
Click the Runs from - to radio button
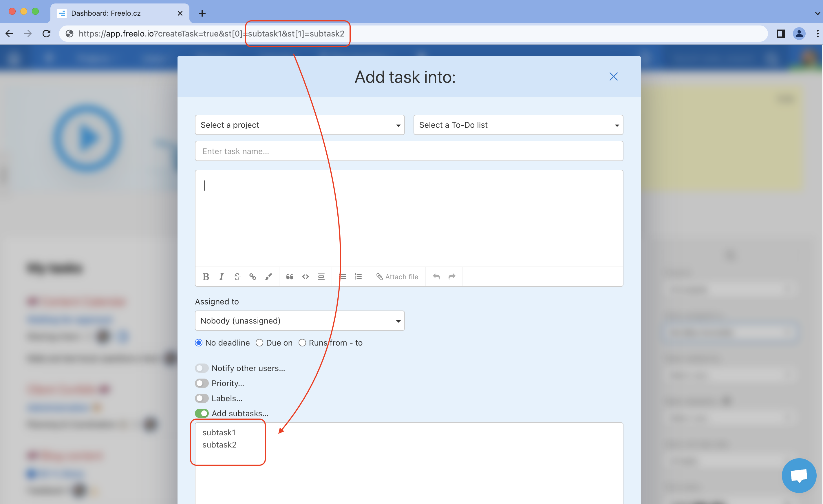(x=301, y=342)
